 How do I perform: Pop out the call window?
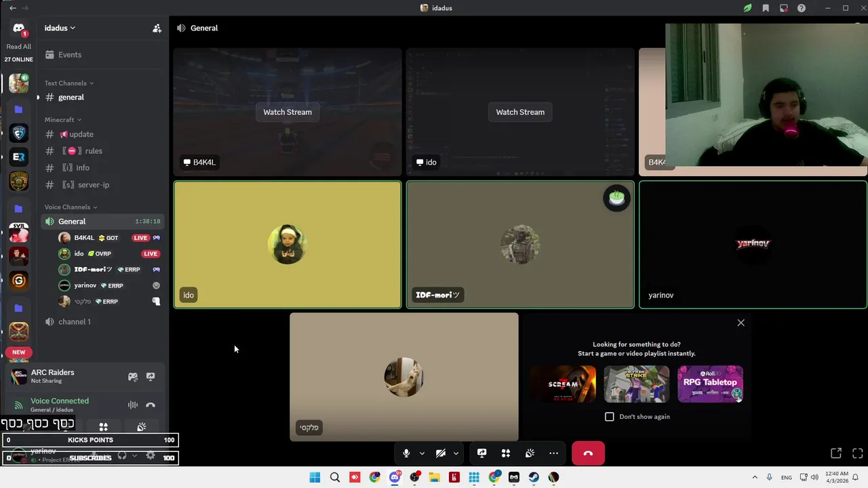[x=836, y=453]
